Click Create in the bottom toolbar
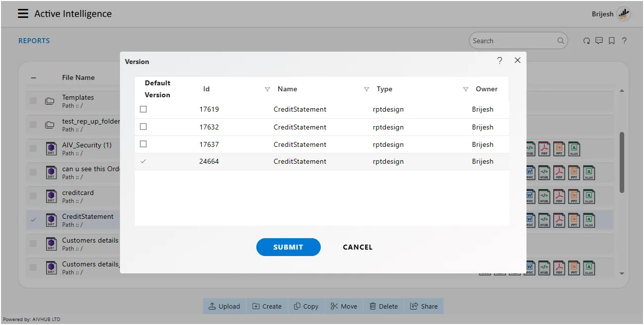 point(267,306)
